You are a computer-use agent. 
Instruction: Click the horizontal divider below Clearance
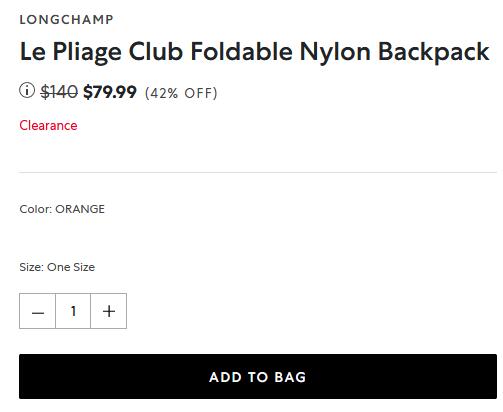coord(258,173)
